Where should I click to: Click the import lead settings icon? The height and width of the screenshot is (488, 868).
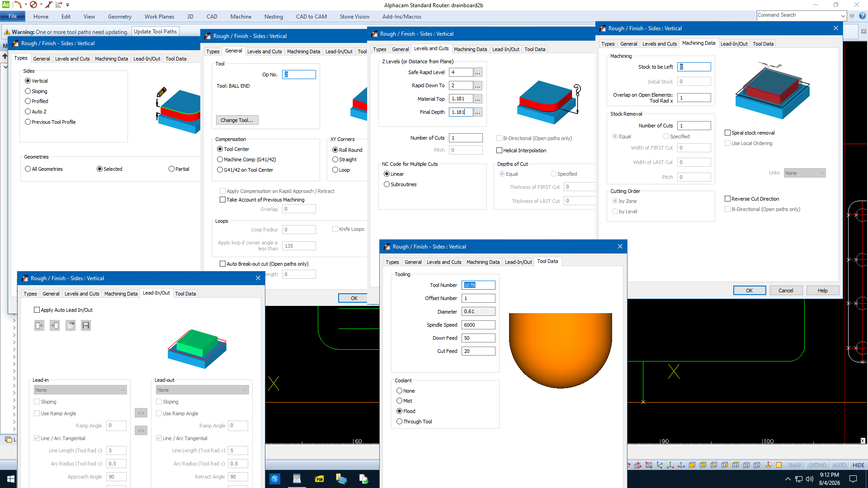(55, 325)
